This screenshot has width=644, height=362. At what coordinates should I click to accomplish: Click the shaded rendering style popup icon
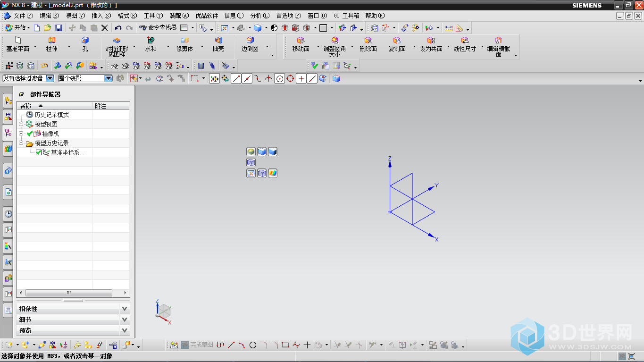click(x=273, y=152)
